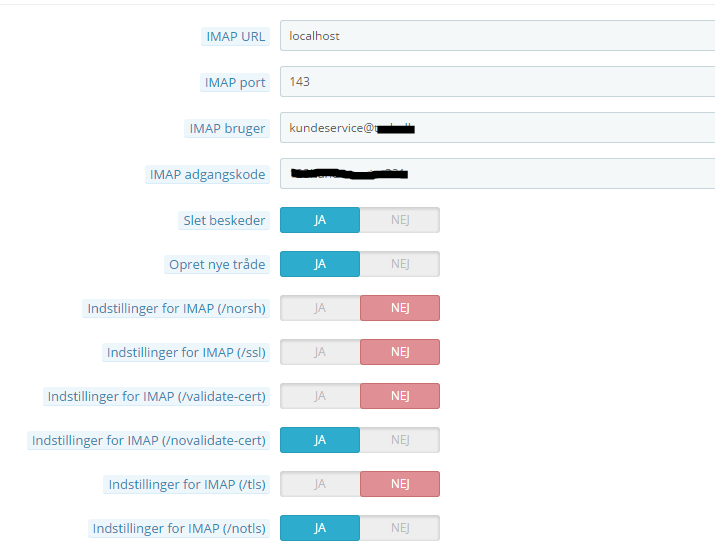The height and width of the screenshot is (551, 715).
Task: Enable JA for IMAP /norsh option
Action: tap(320, 308)
